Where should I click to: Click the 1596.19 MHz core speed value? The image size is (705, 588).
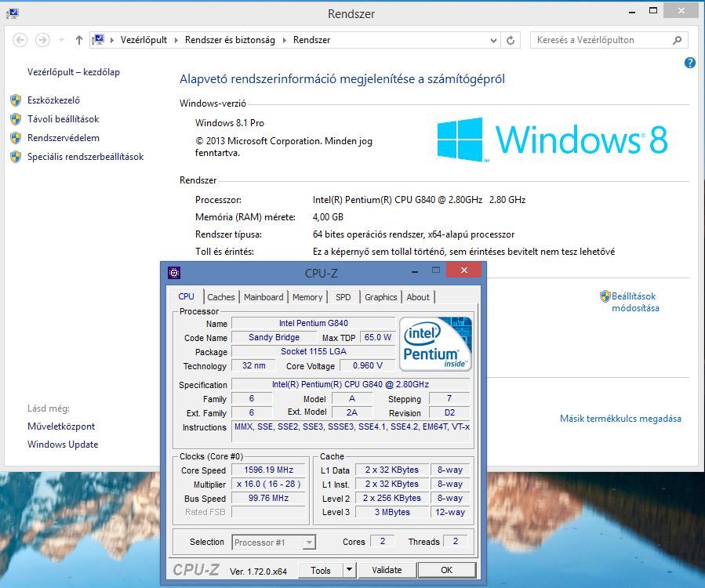pyautogui.click(x=268, y=470)
